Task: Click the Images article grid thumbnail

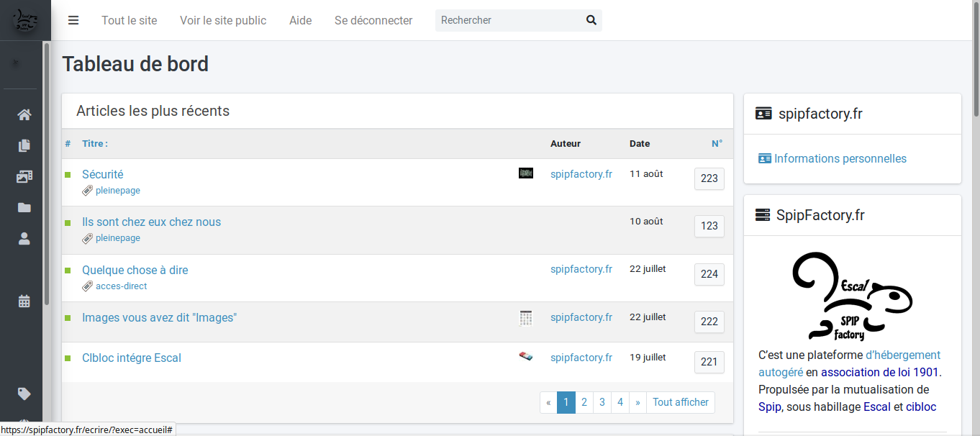Action: tap(526, 318)
